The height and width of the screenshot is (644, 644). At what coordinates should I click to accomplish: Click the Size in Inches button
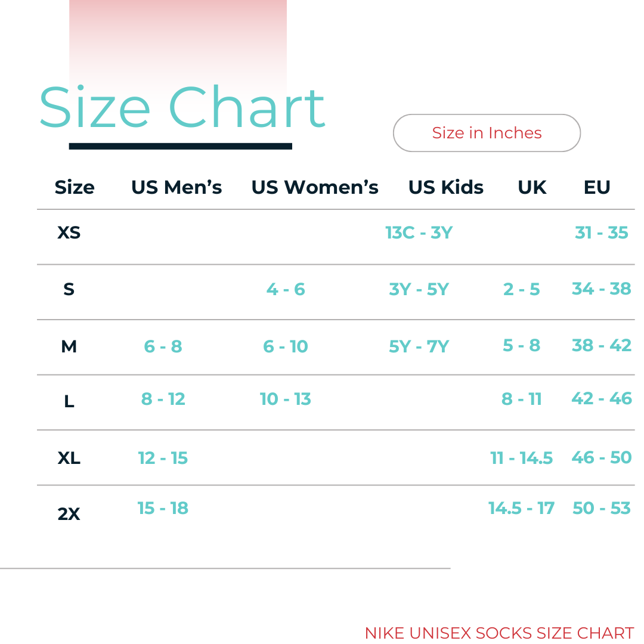coord(487,133)
